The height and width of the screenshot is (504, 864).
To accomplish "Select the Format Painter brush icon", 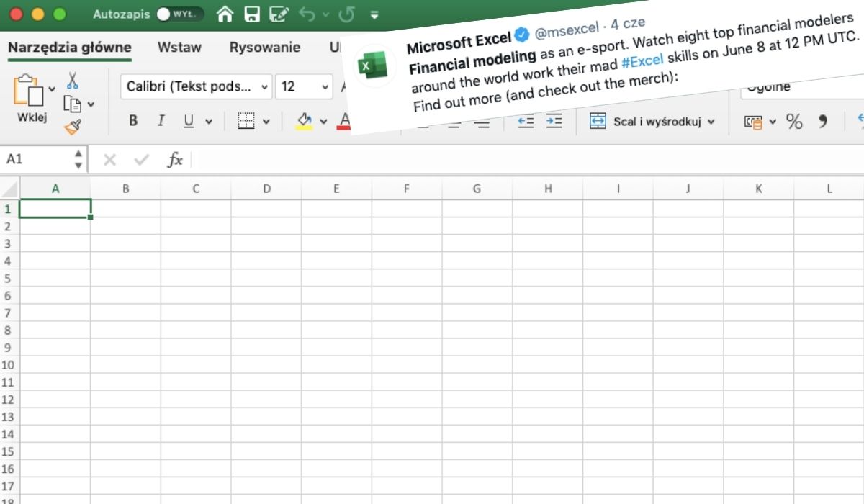I will [73, 127].
